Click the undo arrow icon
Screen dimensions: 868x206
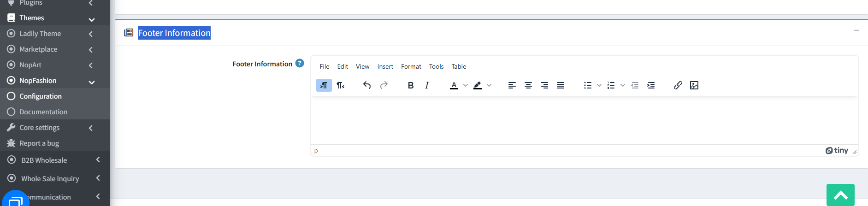coord(367,85)
